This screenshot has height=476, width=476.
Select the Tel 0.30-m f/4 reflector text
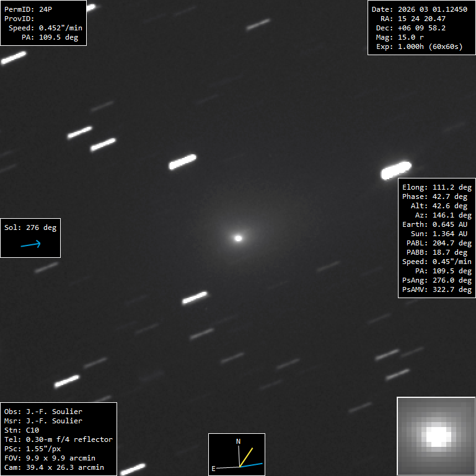click(58, 439)
